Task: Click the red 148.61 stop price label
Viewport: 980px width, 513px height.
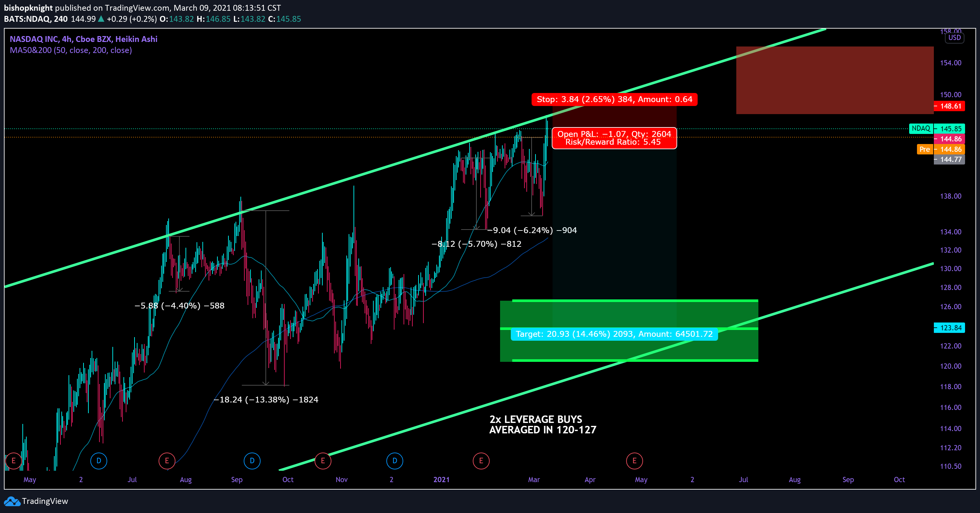Action: point(949,106)
